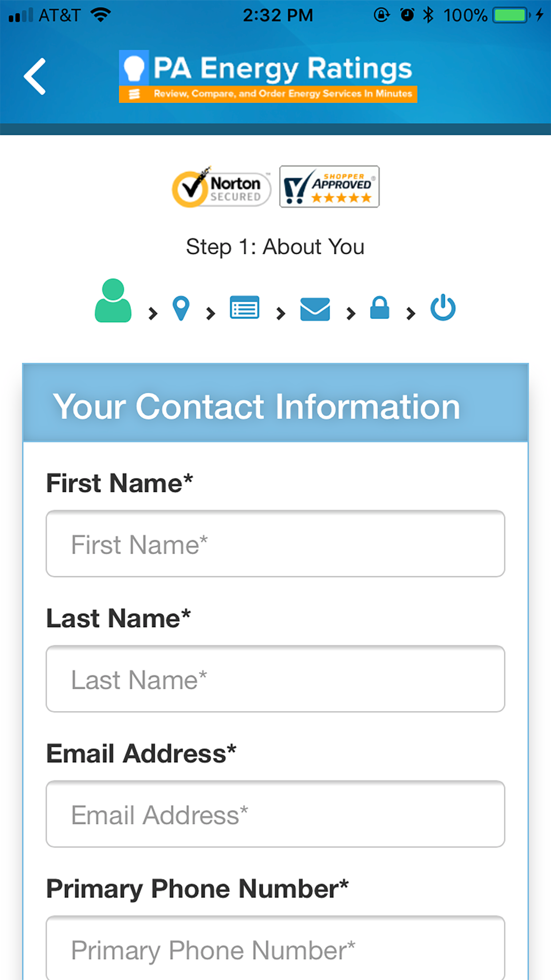Tap the power step icon
The width and height of the screenshot is (551, 980).
(x=443, y=307)
